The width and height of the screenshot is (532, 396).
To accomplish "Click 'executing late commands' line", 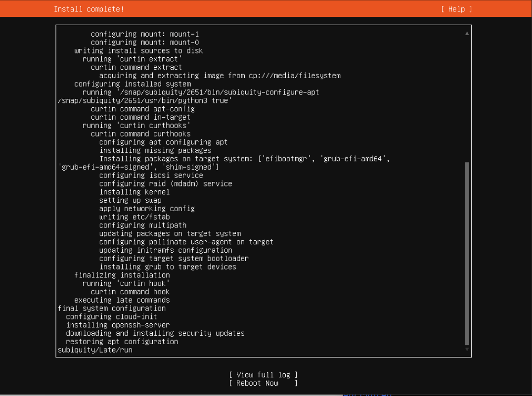I will point(122,300).
